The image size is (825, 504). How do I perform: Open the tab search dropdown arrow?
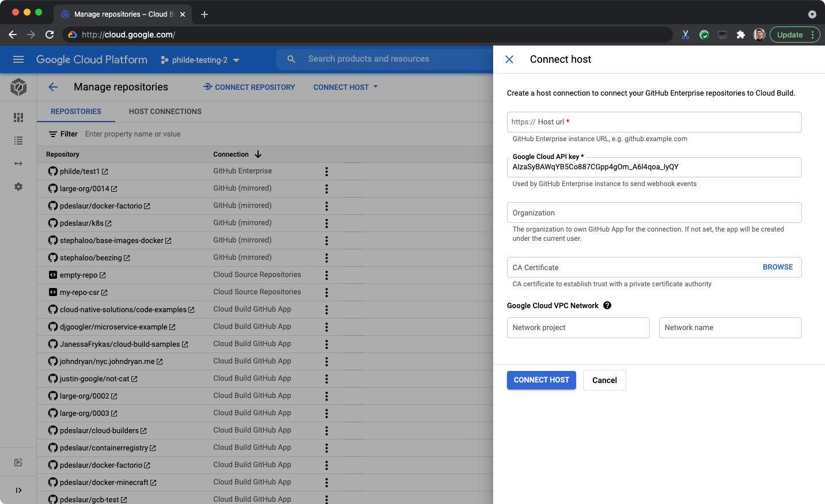pos(812,14)
